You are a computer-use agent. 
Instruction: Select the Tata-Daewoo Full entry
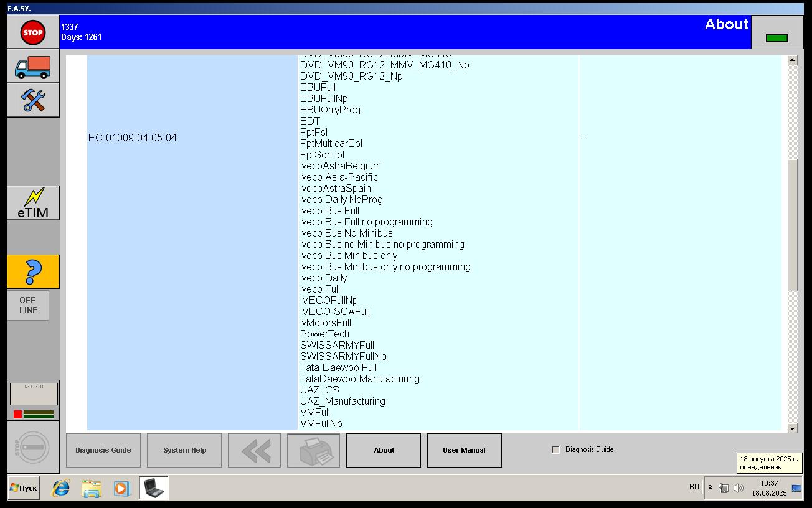(338, 367)
